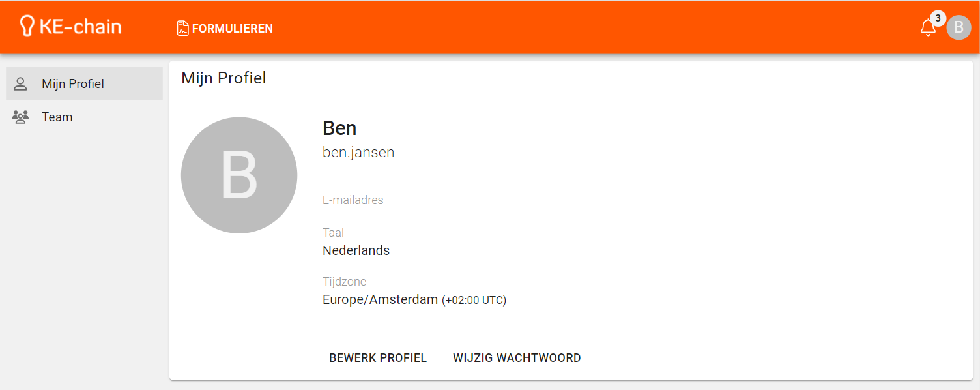
Task: Click the E-mailadres field label
Action: point(353,200)
